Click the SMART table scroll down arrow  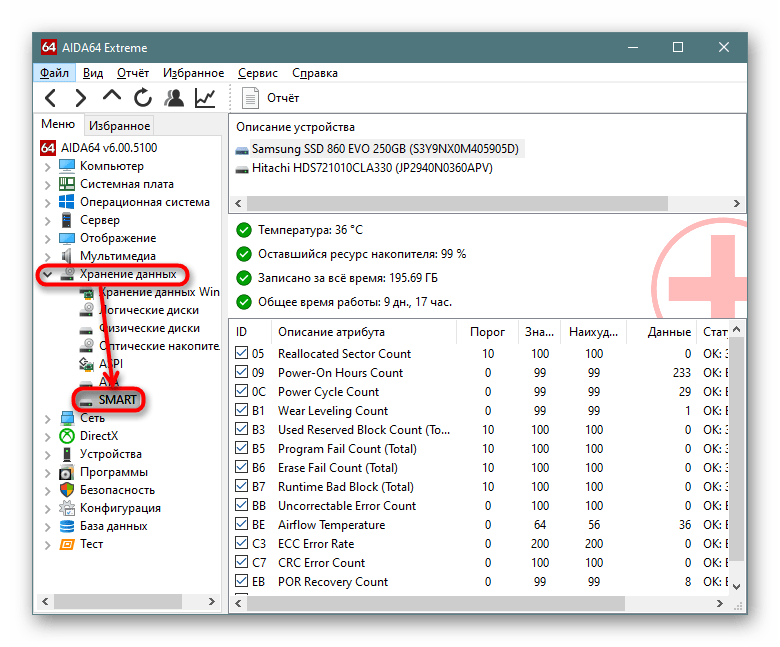(737, 586)
